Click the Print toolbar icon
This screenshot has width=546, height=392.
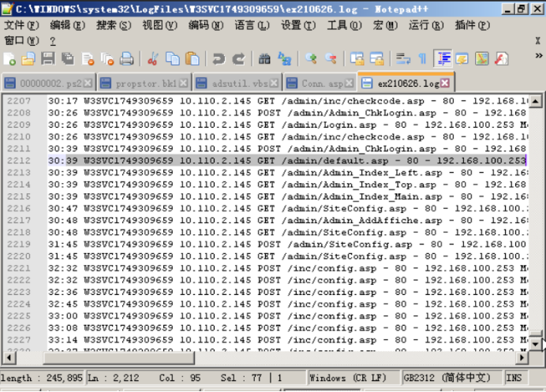(126, 59)
